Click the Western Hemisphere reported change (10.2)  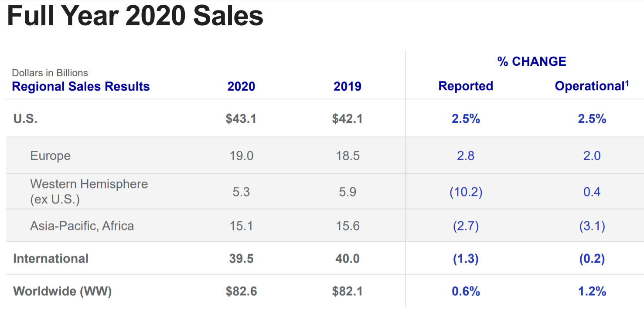pos(466,192)
